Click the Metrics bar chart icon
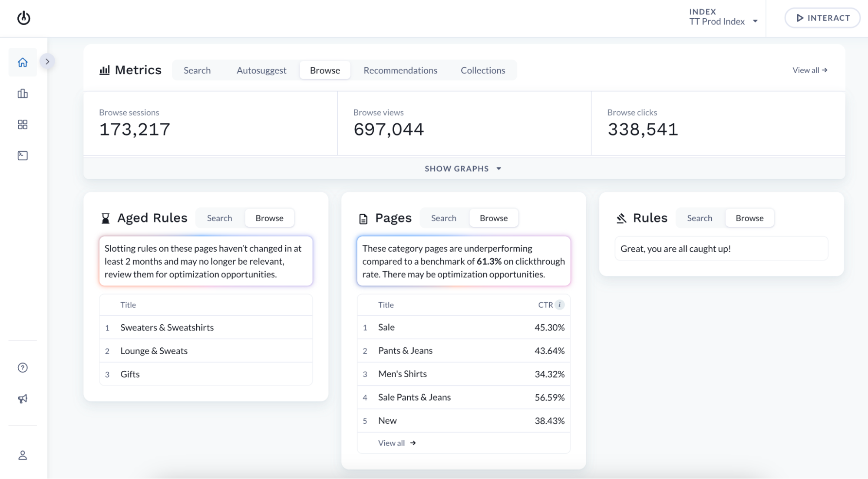The width and height of the screenshot is (868, 479). [104, 70]
